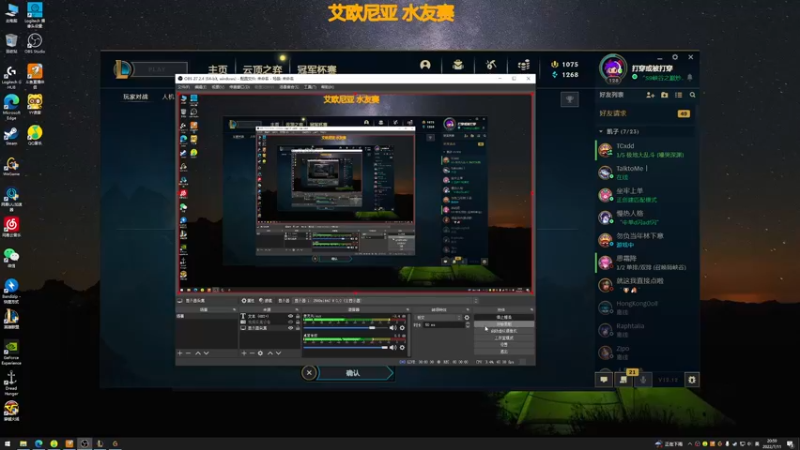Move selected OBS source up

pos(270,353)
